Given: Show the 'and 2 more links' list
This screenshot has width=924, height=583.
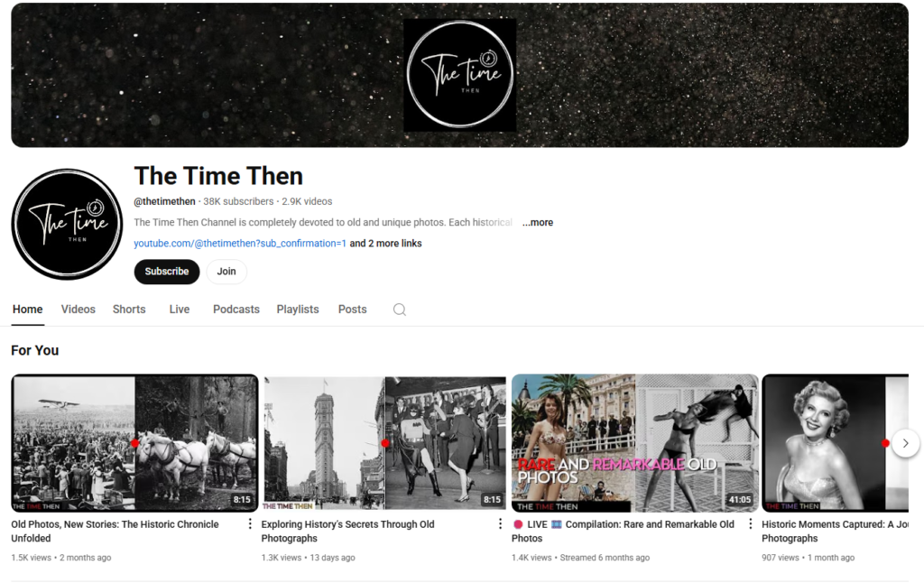Looking at the screenshot, I should pos(385,244).
